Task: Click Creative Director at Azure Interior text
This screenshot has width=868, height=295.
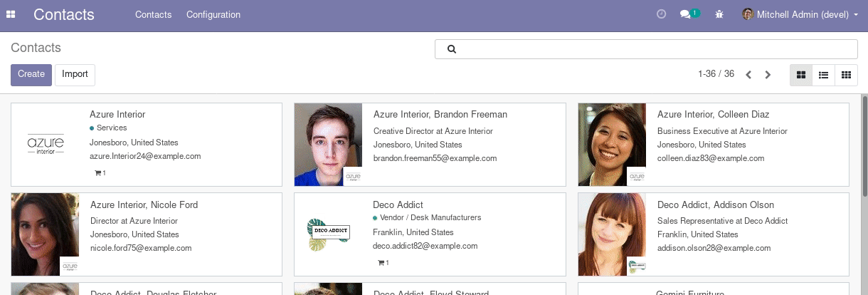Action: click(x=433, y=131)
